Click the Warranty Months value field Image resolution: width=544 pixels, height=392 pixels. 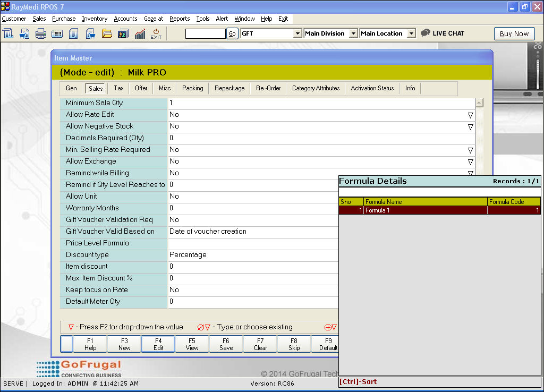pyautogui.click(x=253, y=208)
